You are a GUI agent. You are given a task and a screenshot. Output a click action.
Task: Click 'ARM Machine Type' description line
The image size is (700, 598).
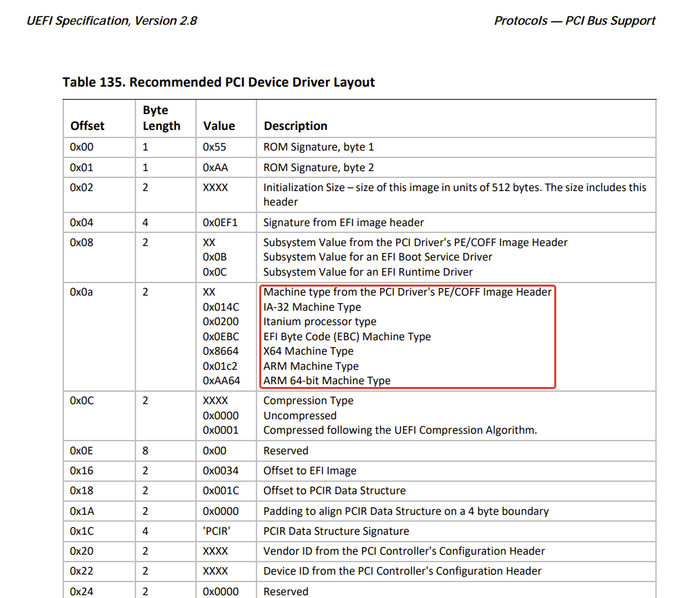tap(311, 366)
